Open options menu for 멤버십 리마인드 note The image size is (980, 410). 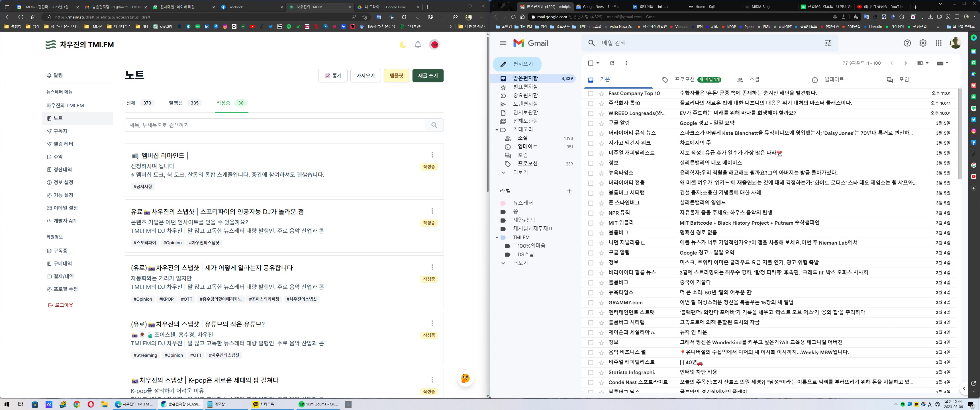432,155
